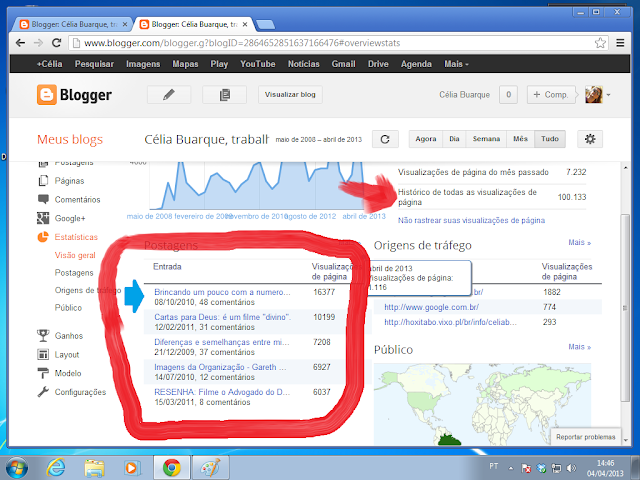Viewport: 640px width, 480px height.
Task: Open the Windows Start button
Action: pyautogui.click(x=17, y=468)
